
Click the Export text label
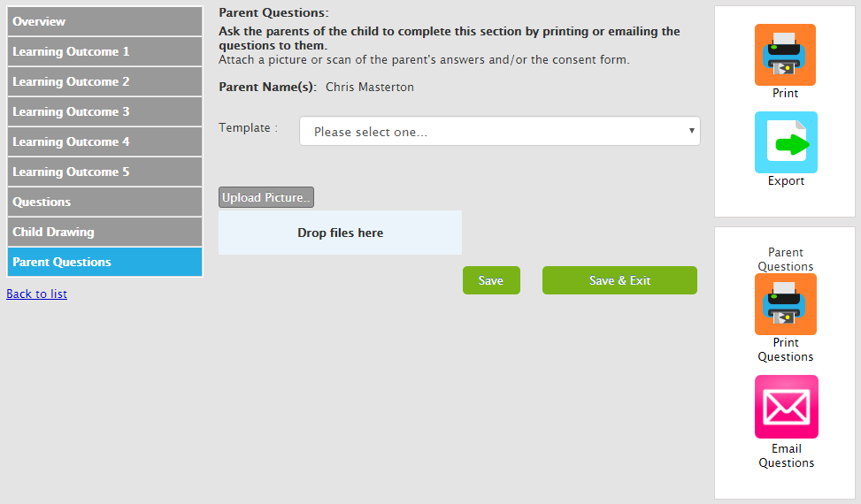point(786,181)
